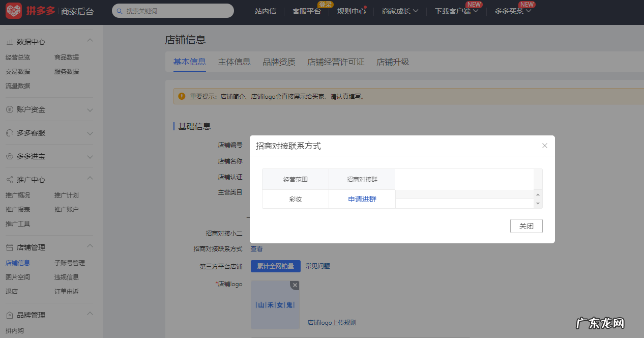This screenshot has width=644, height=338.
Task: Switch to the 主体信息 tab
Action: pyautogui.click(x=234, y=62)
